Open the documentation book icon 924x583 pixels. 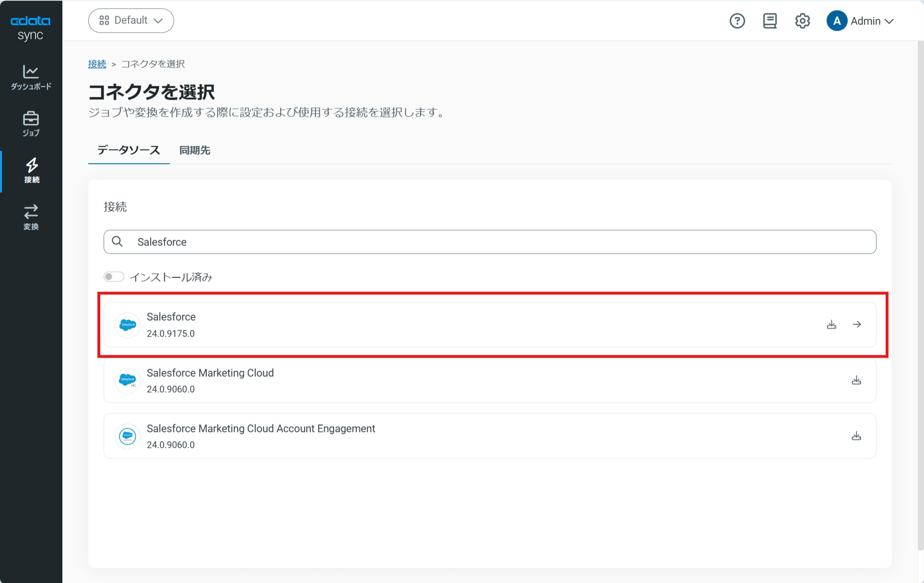click(770, 21)
